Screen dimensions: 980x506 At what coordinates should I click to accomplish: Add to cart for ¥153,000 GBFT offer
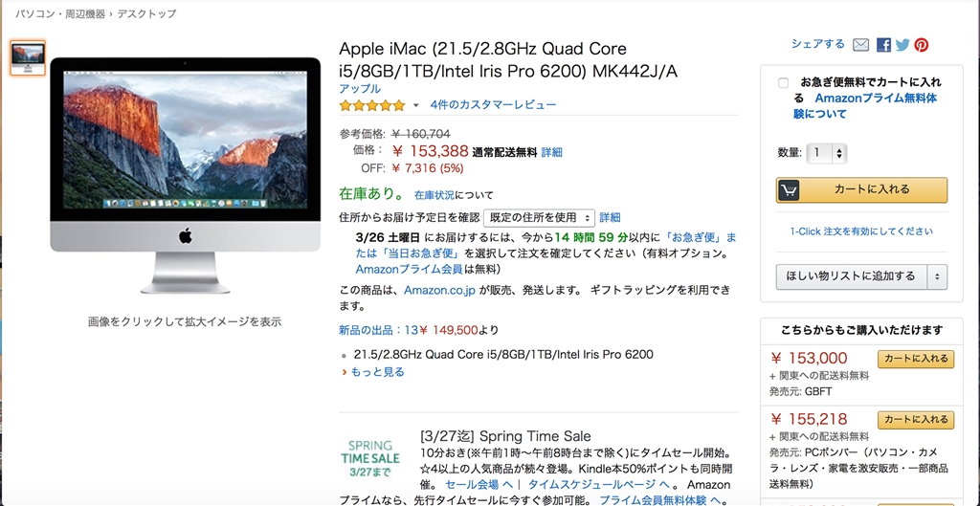point(916,359)
